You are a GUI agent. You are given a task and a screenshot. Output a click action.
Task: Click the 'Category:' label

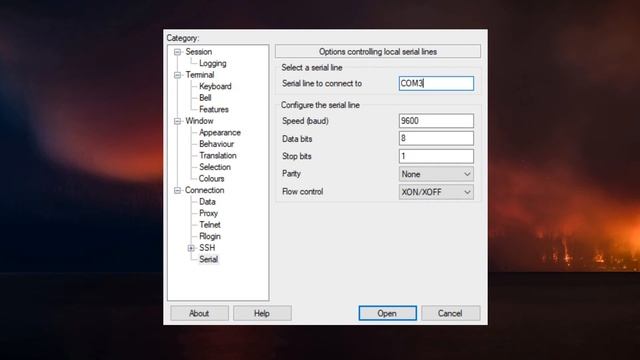[x=182, y=38]
